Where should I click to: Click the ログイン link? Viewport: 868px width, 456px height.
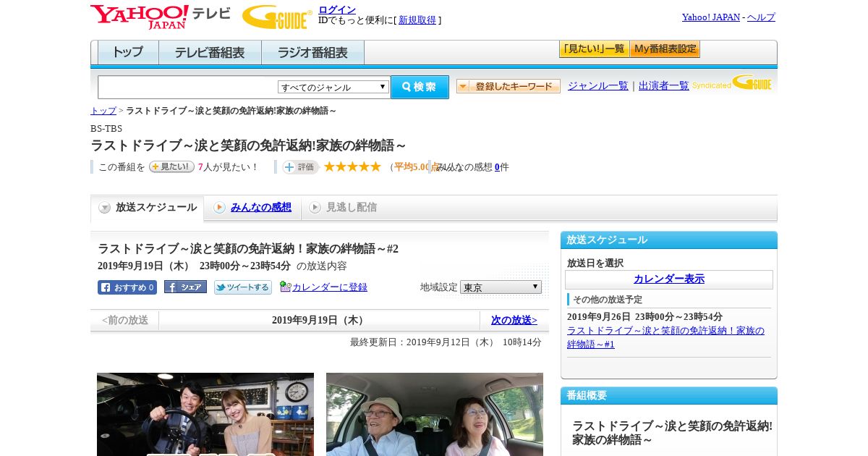pos(337,9)
